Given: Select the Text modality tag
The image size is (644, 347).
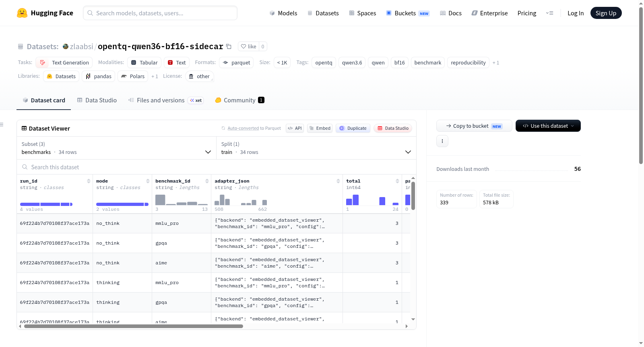Looking at the screenshot, I should tap(177, 62).
